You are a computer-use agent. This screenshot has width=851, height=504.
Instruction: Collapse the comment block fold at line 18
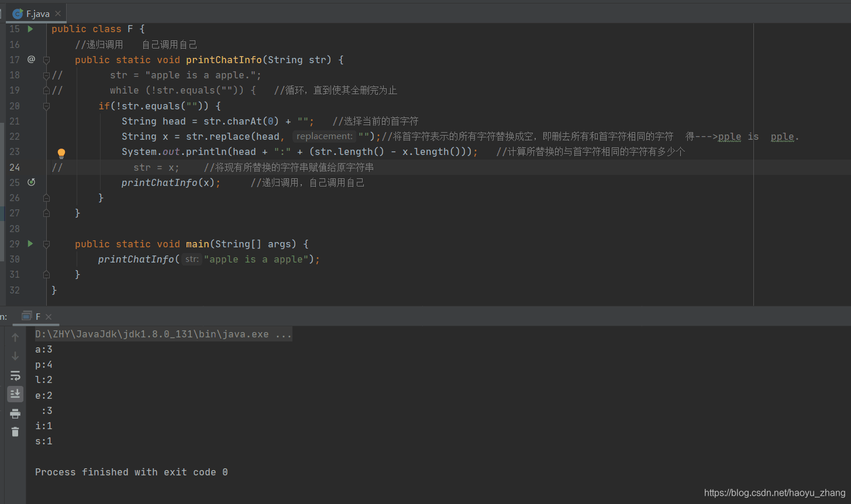[46, 75]
